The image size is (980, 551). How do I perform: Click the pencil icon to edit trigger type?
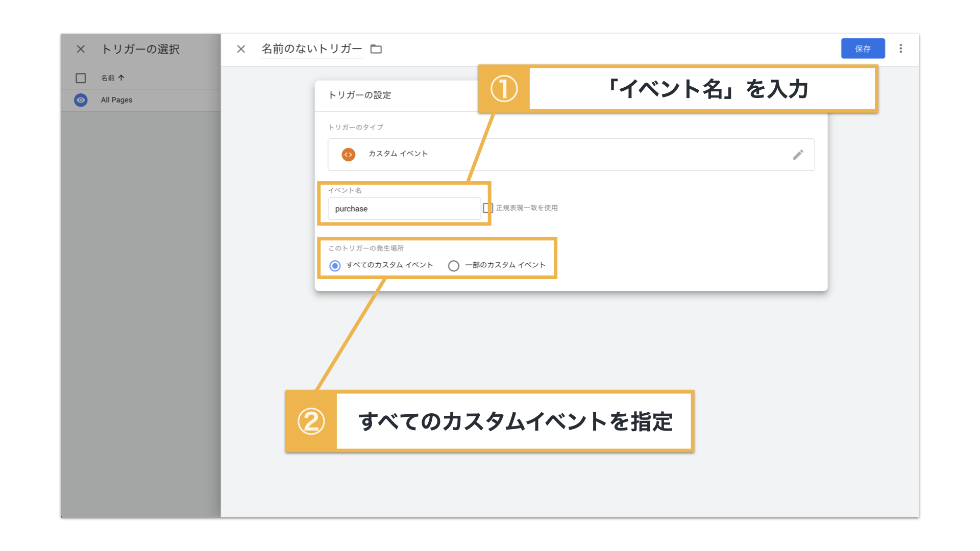798,155
